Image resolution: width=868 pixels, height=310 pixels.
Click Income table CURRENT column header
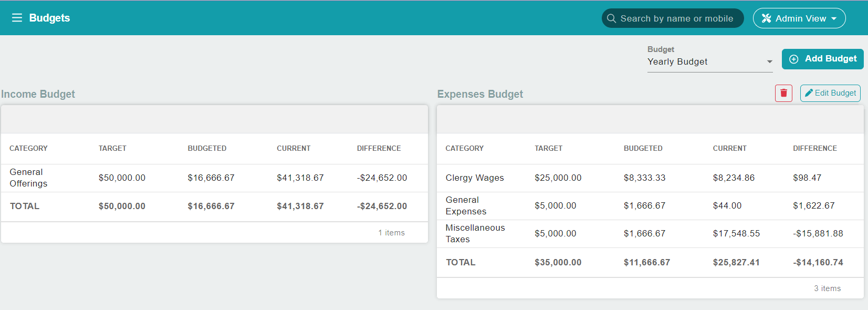(294, 148)
